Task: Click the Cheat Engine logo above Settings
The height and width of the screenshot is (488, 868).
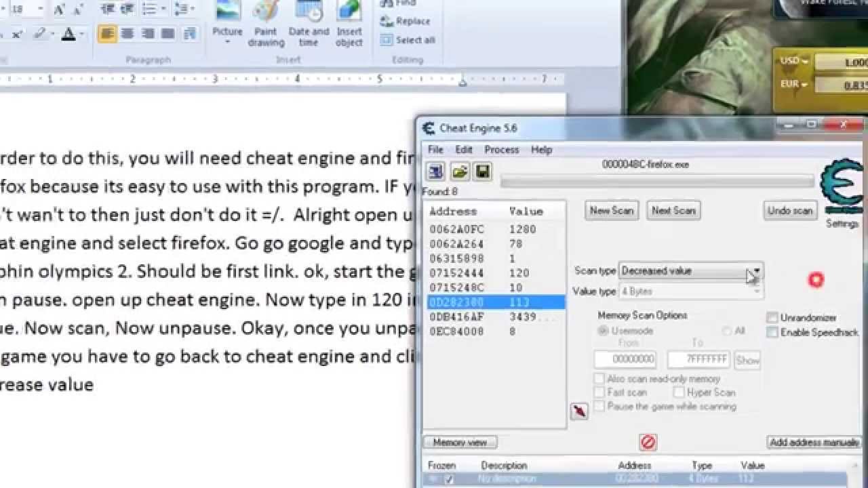Action: (x=843, y=186)
